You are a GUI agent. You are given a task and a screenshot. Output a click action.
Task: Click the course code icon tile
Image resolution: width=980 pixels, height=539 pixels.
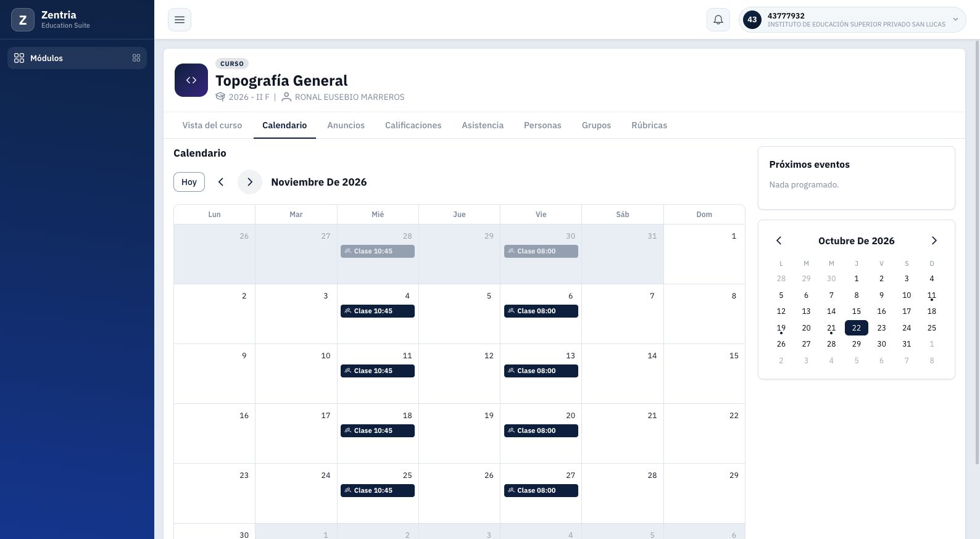(x=191, y=80)
